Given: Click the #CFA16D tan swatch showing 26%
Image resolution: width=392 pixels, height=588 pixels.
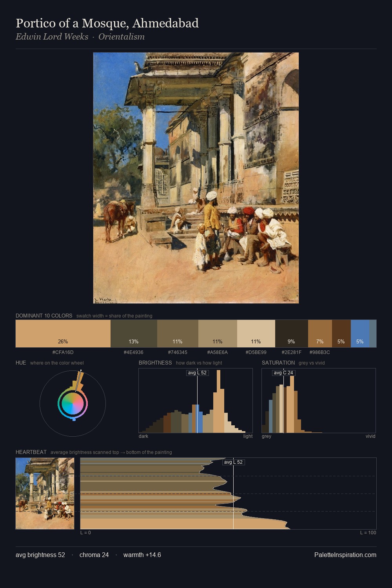Looking at the screenshot, I should click(63, 334).
